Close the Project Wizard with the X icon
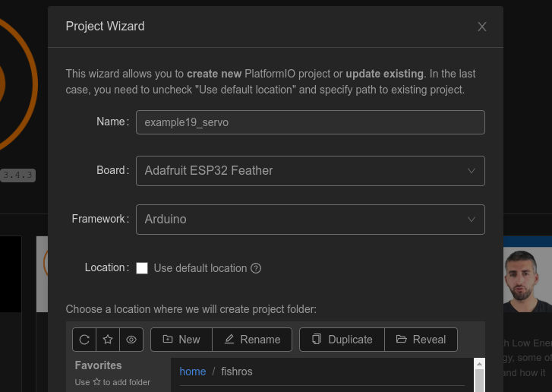 click(481, 27)
